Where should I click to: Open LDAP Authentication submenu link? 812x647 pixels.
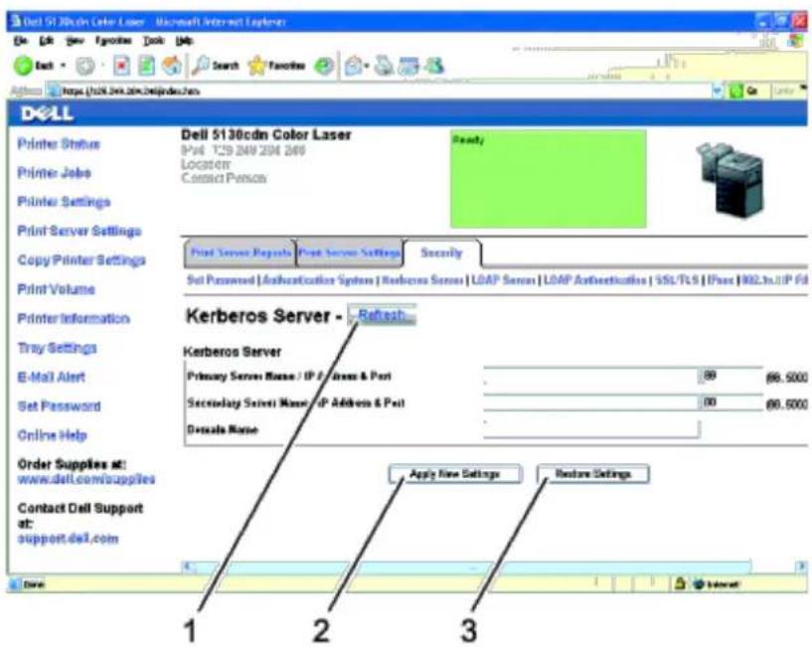pyautogui.click(x=594, y=280)
